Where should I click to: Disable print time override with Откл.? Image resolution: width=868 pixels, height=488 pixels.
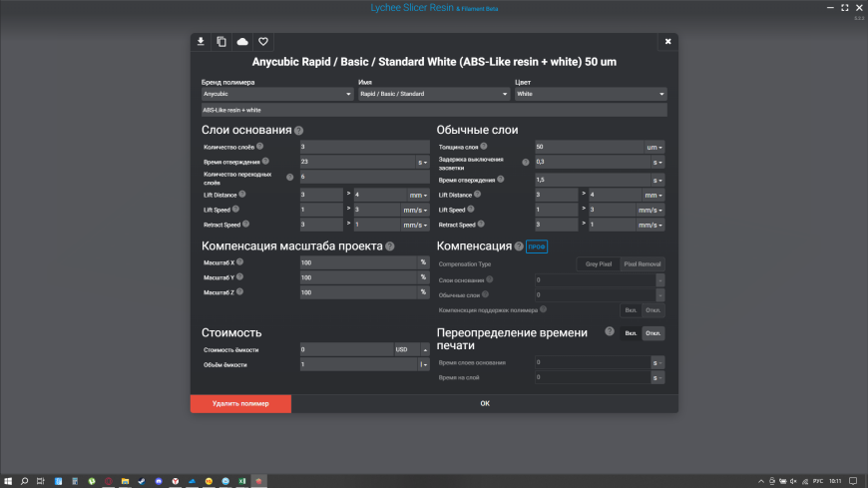pyautogui.click(x=653, y=333)
